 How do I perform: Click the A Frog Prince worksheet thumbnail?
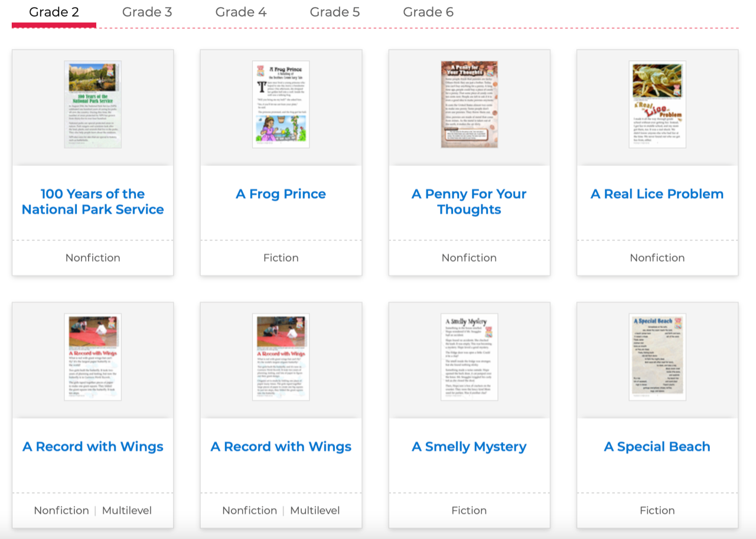(281, 104)
